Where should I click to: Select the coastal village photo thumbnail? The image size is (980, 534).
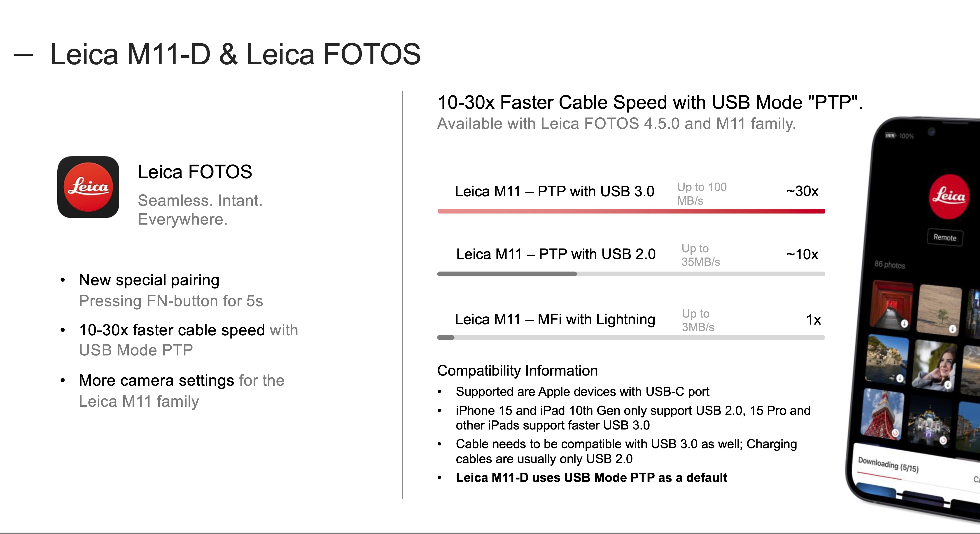click(x=887, y=359)
